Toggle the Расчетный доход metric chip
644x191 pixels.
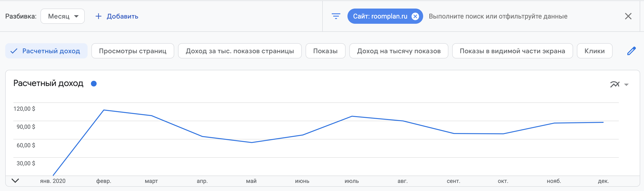click(x=46, y=51)
